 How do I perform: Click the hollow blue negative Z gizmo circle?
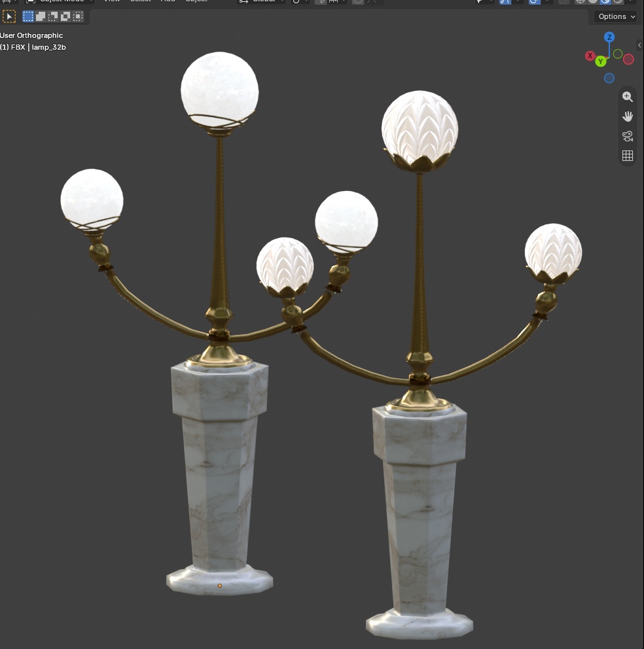click(609, 79)
